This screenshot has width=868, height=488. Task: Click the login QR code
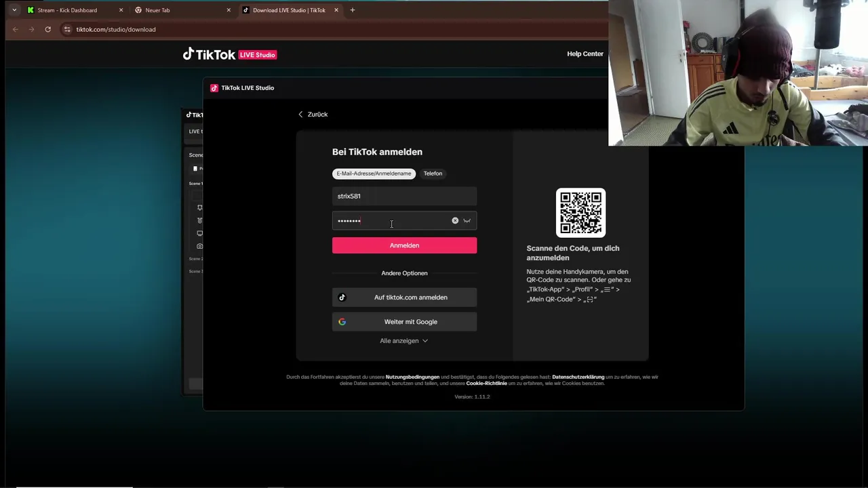pos(580,213)
